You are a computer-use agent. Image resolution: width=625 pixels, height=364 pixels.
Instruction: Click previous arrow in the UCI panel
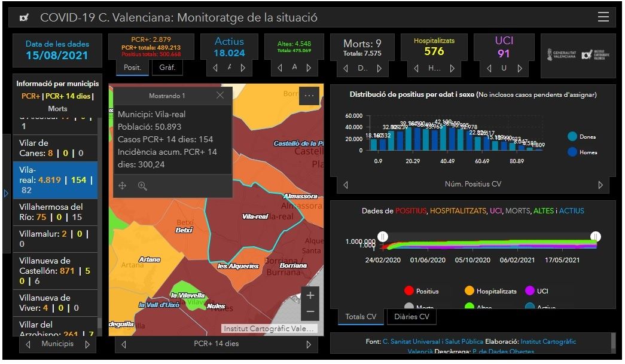pos(490,69)
